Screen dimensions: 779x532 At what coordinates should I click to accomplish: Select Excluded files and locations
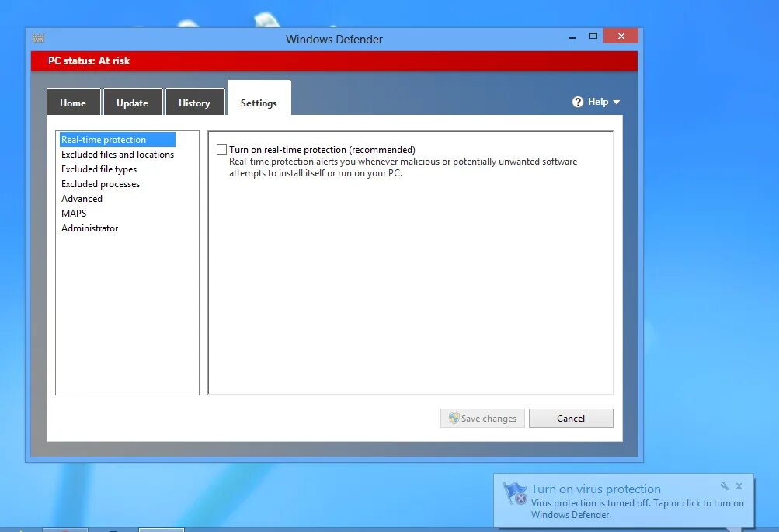[118, 155]
